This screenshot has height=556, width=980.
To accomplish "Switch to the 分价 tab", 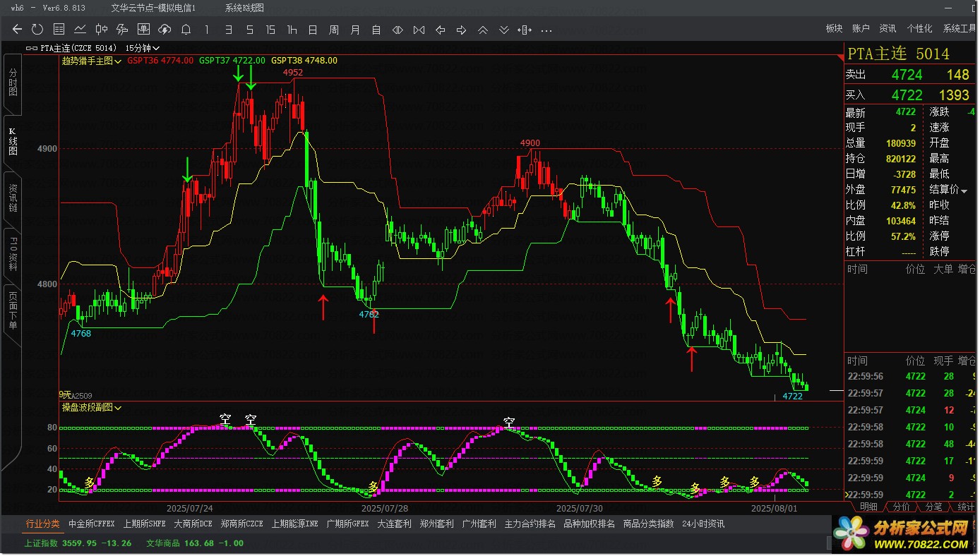I will [901, 507].
